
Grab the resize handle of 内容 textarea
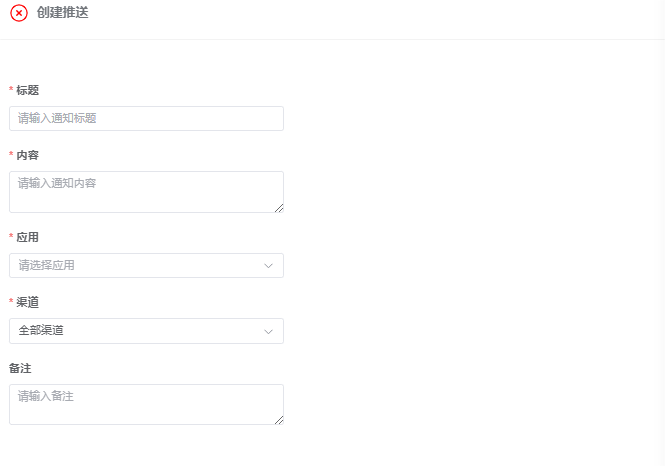[x=279, y=208]
